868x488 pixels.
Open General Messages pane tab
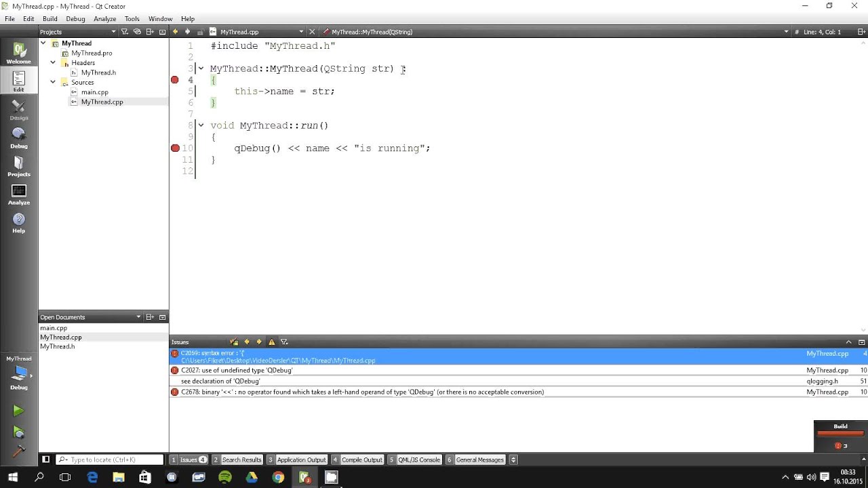point(475,460)
